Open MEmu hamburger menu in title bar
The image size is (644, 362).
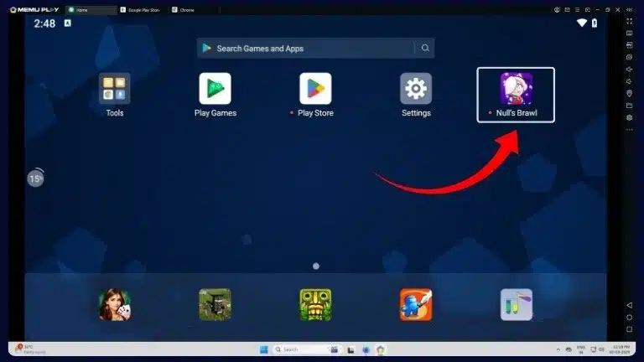click(578, 10)
